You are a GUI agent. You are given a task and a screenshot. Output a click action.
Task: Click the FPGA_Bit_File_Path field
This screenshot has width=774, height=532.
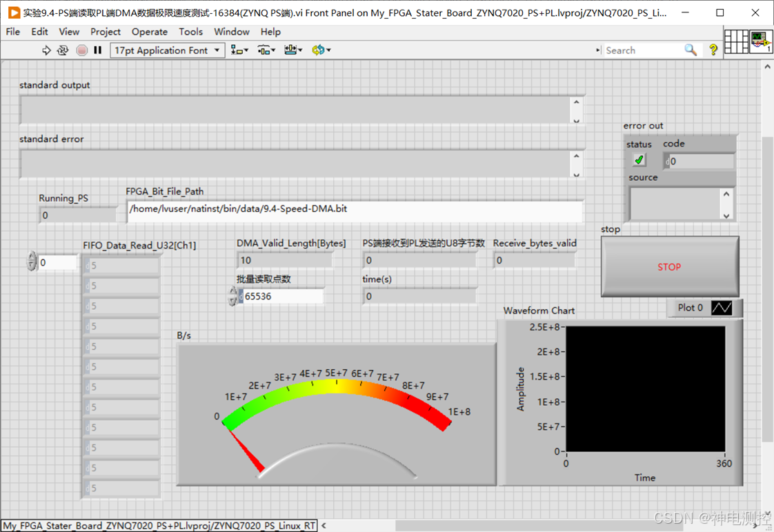click(x=355, y=211)
